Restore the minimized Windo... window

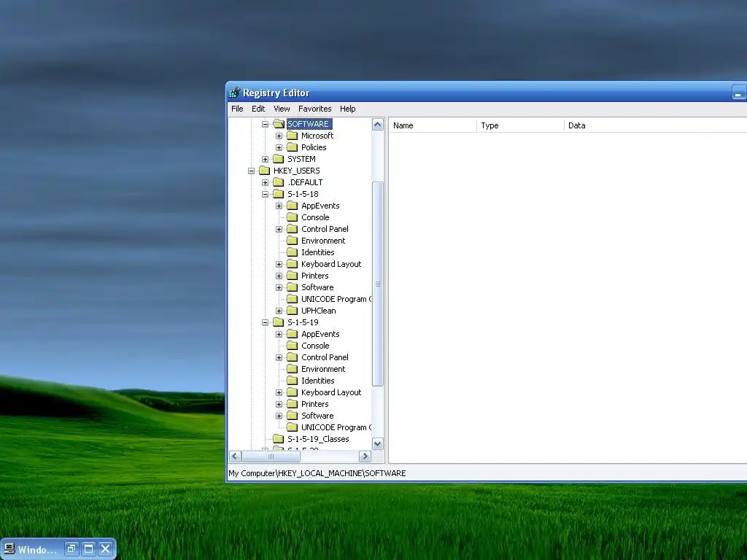(x=71, y=548)
